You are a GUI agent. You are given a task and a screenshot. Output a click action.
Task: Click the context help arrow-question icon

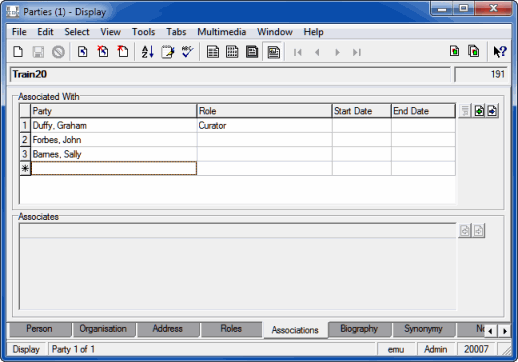[500, 52]
